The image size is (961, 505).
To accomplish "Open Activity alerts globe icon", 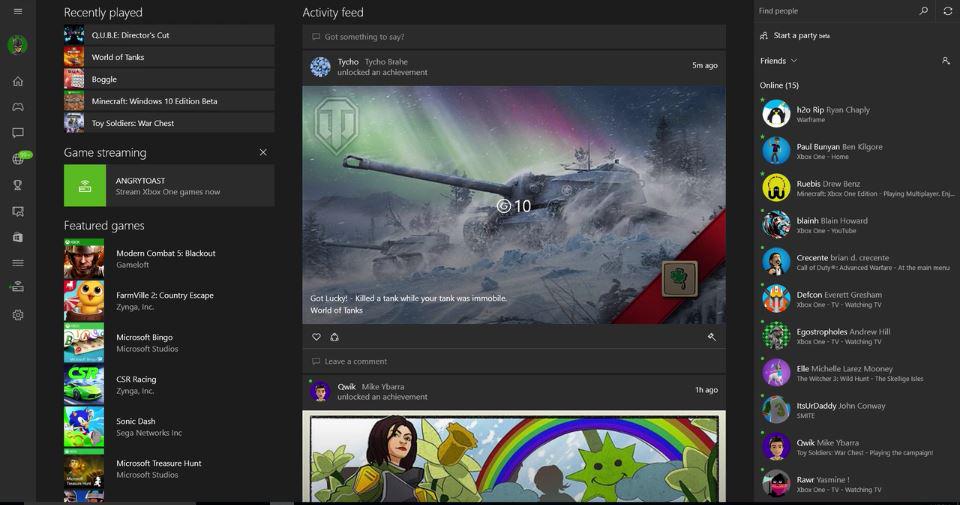I will pyautogui.click(x=18, y=159).
